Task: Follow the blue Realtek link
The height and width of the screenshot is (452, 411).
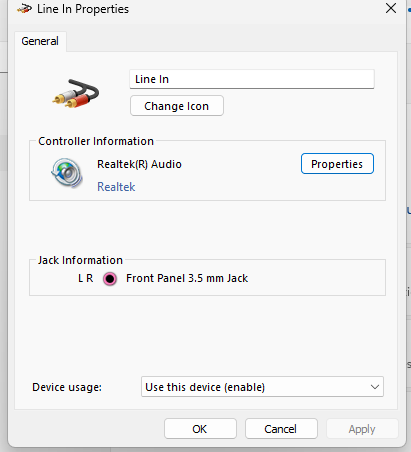Action: (x=116, y=187)
